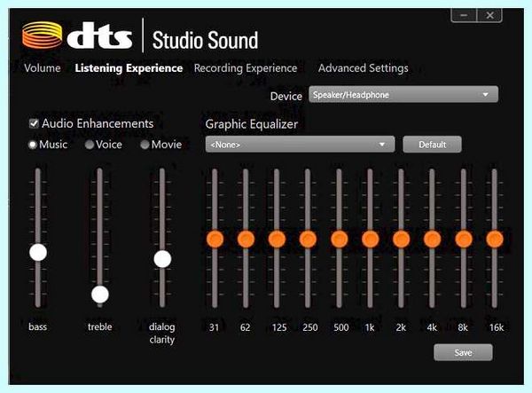Click the Save button
Image resolution: width=532 pixels, height=393 pixels.
(x=463, y=352)
